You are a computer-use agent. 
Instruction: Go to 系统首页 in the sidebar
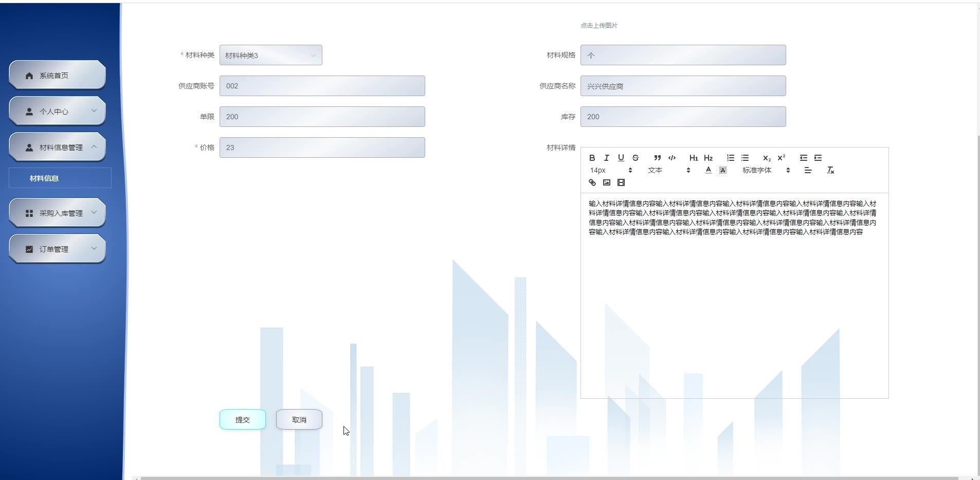tap(58, 75)
